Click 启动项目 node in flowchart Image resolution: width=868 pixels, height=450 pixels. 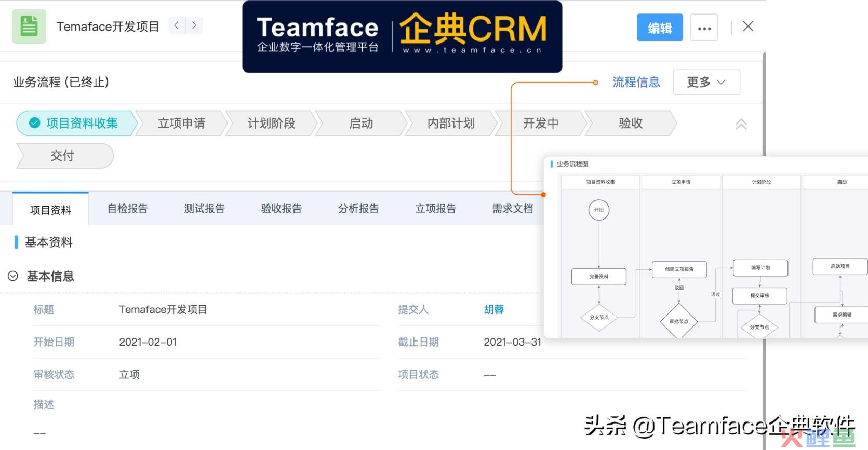tap(840, 266)
